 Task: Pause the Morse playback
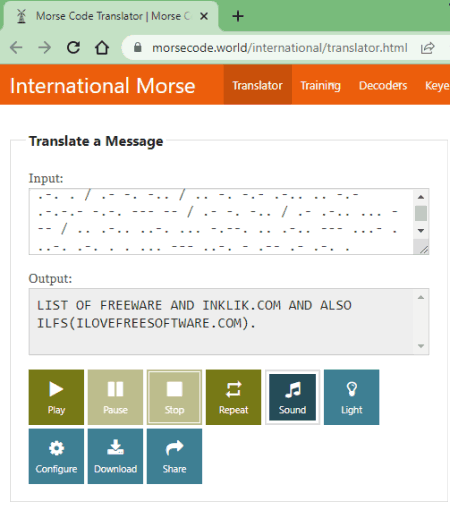[115, 397]
